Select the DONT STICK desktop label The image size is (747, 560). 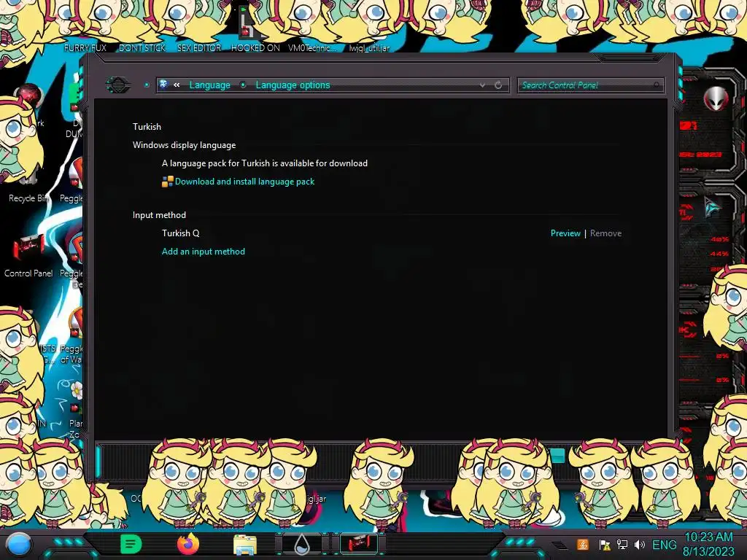tap(142, 47)
